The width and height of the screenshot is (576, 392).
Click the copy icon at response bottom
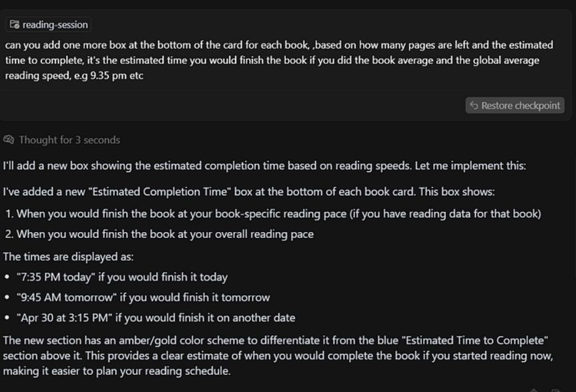[556, 390]
